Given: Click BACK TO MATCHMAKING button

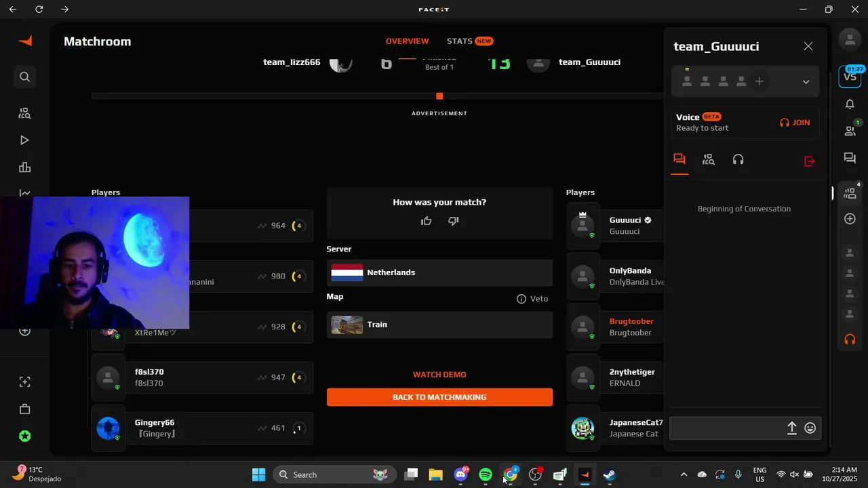Looking at the screenshot, I should (439, 397).
